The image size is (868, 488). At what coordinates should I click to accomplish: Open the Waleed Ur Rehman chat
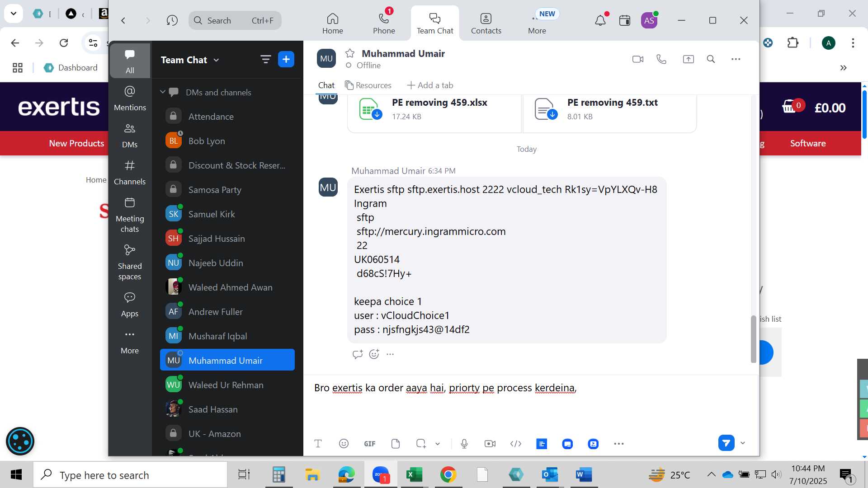[x=227, y=385]
